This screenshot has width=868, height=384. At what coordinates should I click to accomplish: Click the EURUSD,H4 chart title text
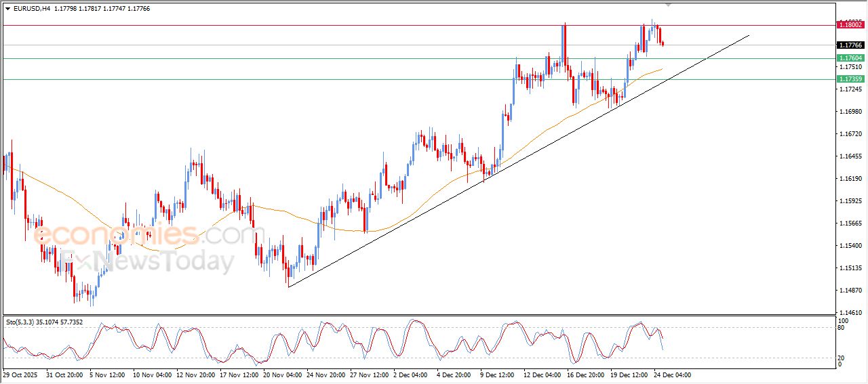tap(31, 9)
